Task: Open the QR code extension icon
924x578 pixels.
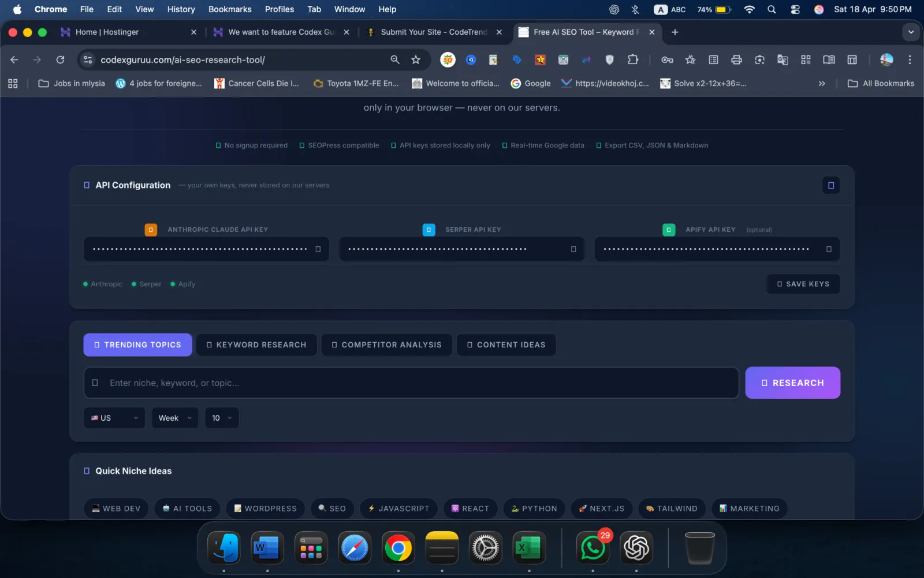Action: [806, 60]
